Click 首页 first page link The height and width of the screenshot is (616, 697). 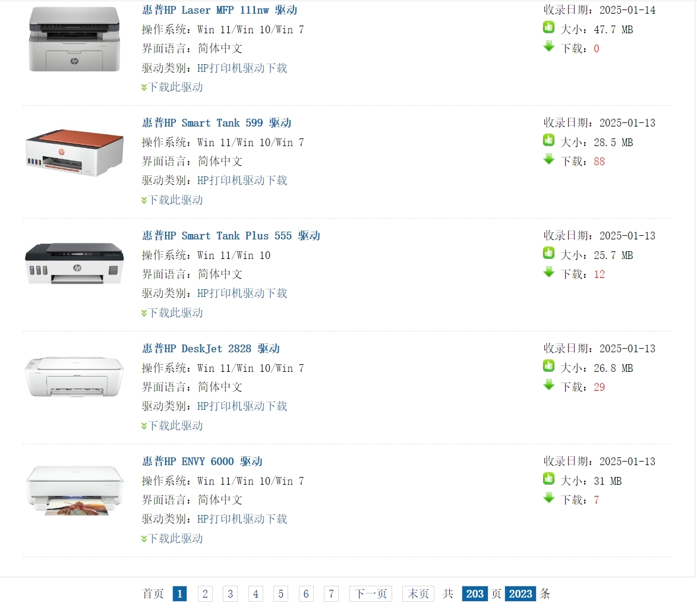[153, 594]
